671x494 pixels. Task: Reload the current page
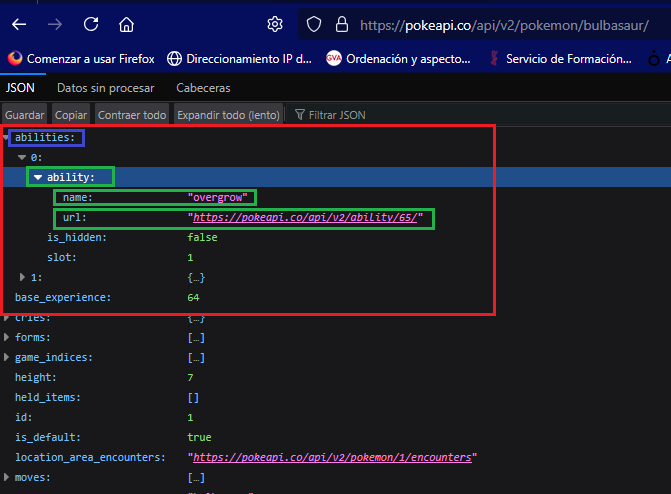(x=91, y=24)
